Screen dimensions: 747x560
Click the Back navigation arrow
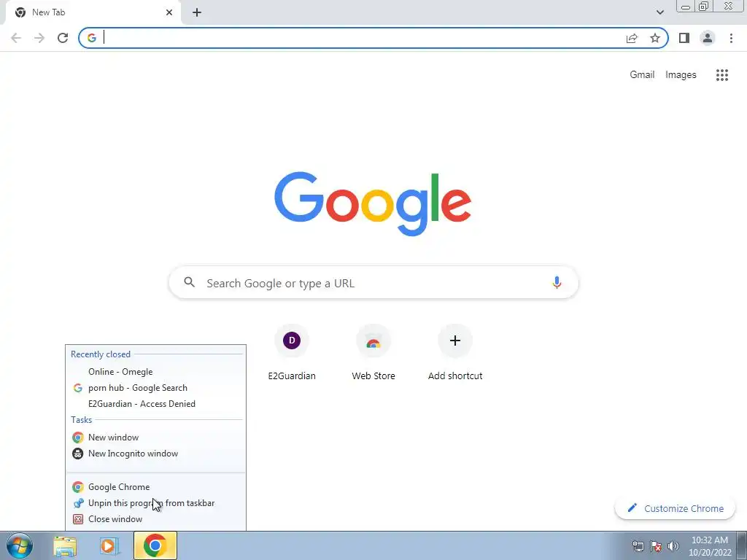[x=16, y=38]
